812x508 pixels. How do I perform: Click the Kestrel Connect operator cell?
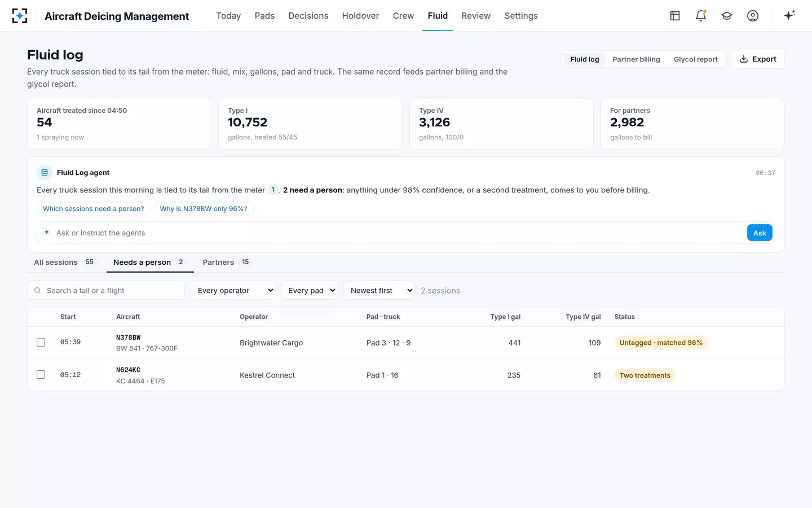coord(267,375)
